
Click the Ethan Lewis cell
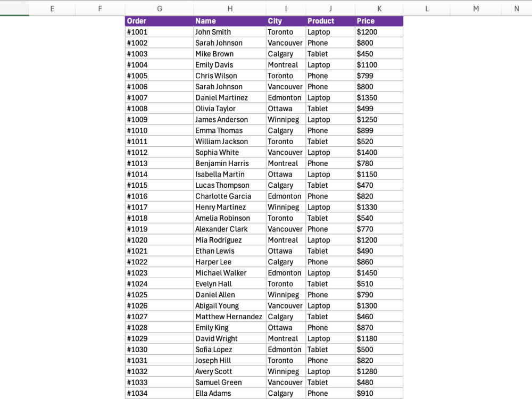[230, 251]
